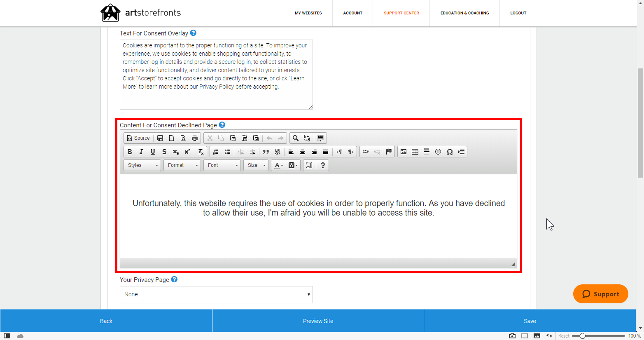Click help icon beside Text For Consent Overlay
Image resolution: width=644 pixels, height=340 pixels.
tap(193, 33)
